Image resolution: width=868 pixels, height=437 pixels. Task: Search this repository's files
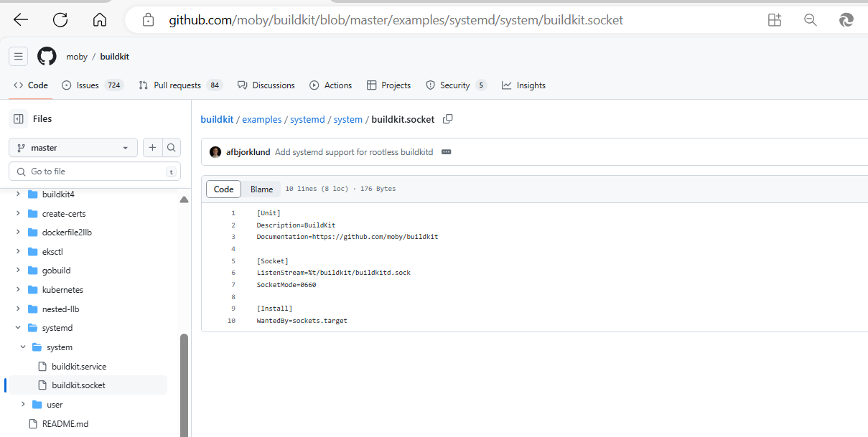[172, 148]
